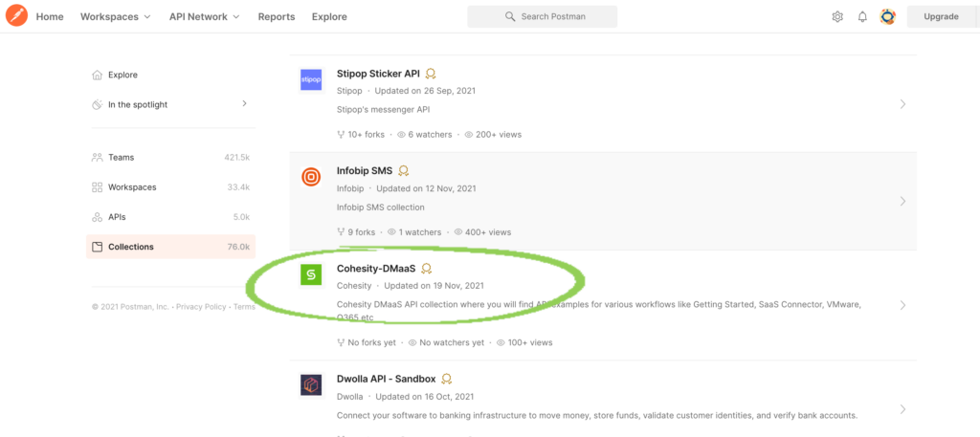980x437 pixels.
Task: Expand In the spotlight chevron
Action: [244, 103]
